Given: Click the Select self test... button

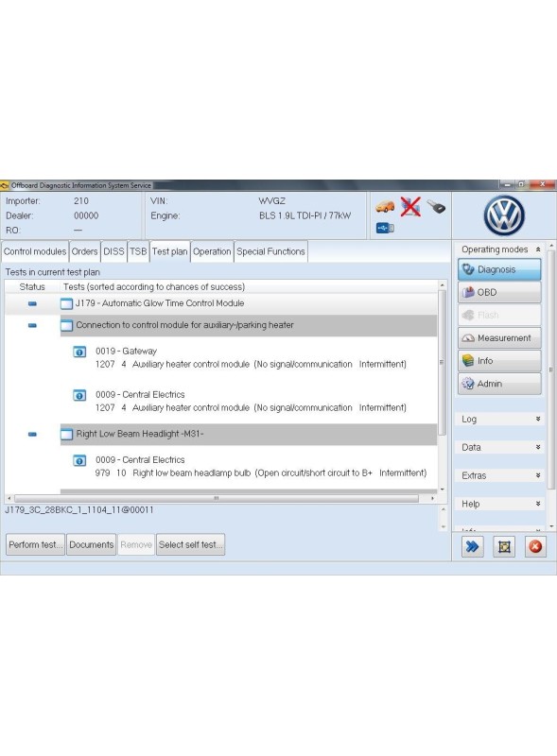Looking at the screenshot, I should click(191, 544).
